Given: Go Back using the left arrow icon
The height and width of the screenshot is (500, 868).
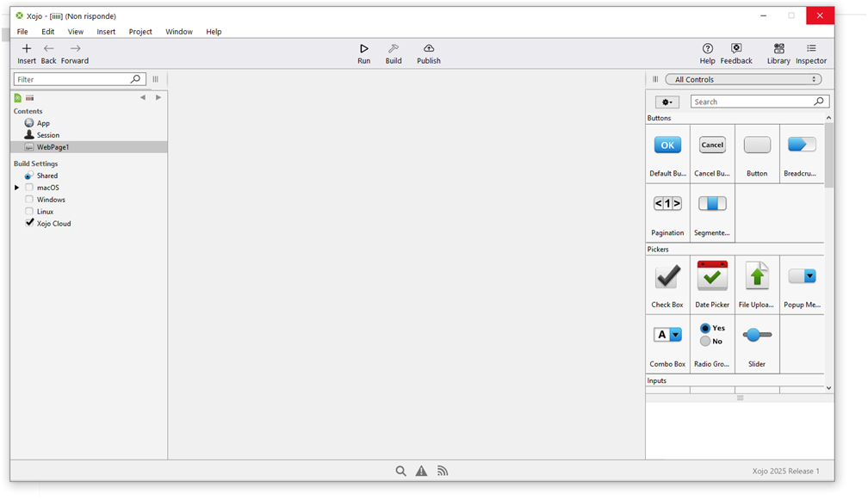Looking at the screenshot, I should (49, 49).
